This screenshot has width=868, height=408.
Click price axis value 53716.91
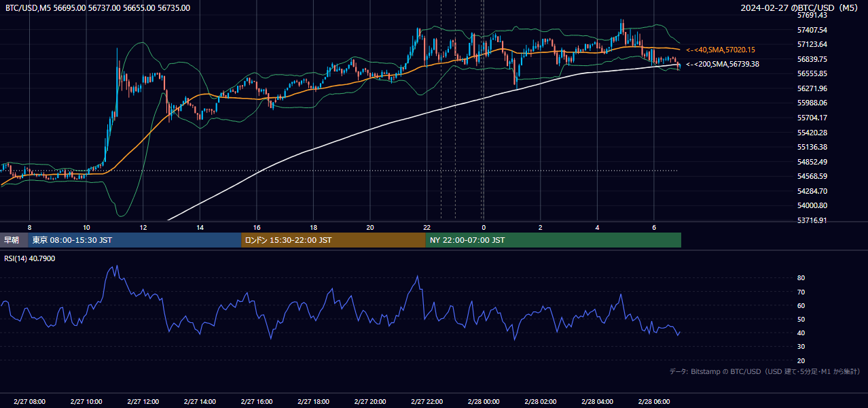(x=812, y=220)
